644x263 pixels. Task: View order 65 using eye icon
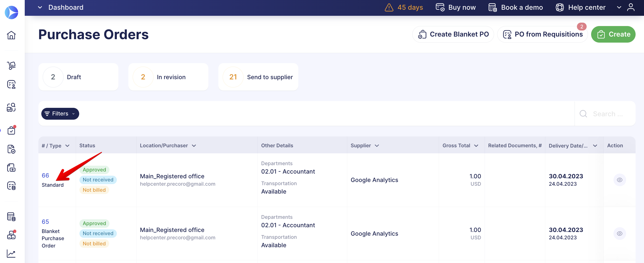click(620, 234)
